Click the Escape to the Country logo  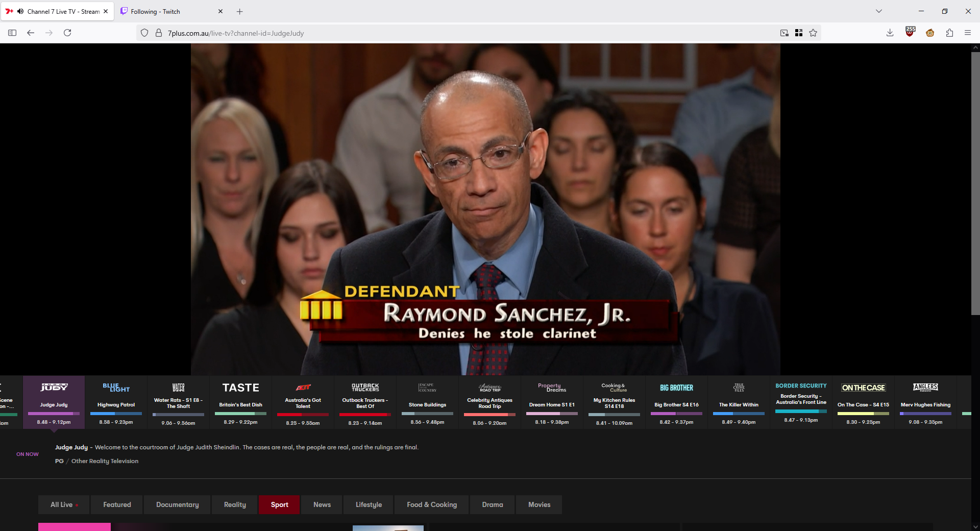coord(428,388)
